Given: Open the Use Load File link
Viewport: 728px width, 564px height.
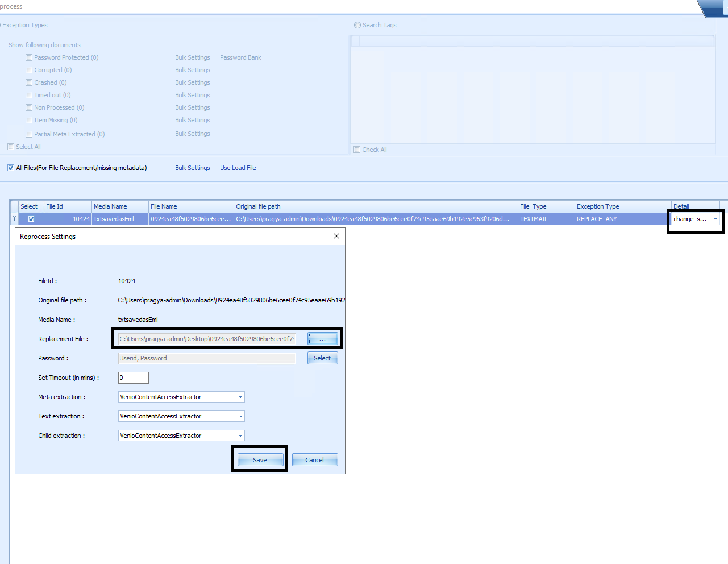Looking at the screenshot, I should (238, 168).
